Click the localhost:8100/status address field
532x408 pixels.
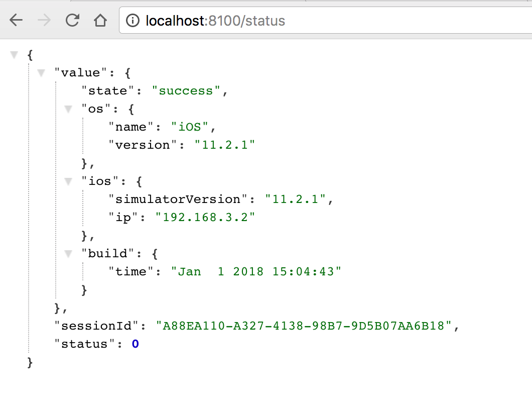pyautogui.click(x=326, y=21)
